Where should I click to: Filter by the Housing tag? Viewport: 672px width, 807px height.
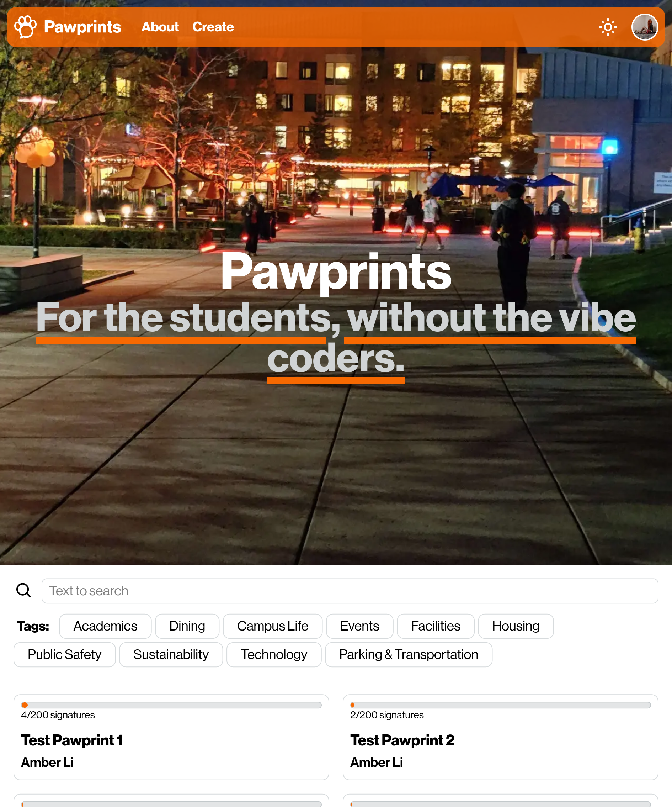click(516, 626)
